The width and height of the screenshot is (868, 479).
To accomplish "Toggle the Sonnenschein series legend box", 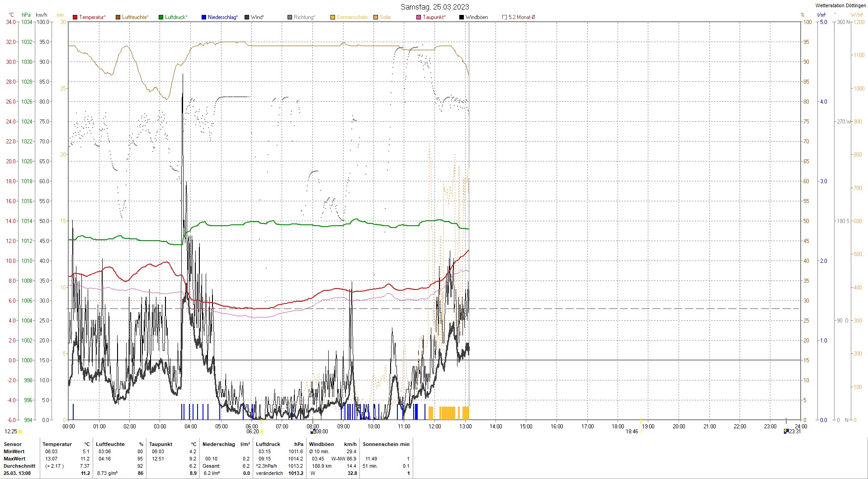I will pyautogui.click(x=333, y=17).
